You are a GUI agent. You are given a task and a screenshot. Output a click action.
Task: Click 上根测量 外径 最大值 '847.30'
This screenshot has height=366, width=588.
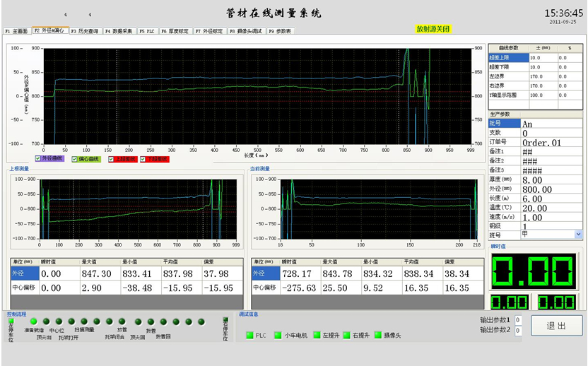tap(100, 273)
